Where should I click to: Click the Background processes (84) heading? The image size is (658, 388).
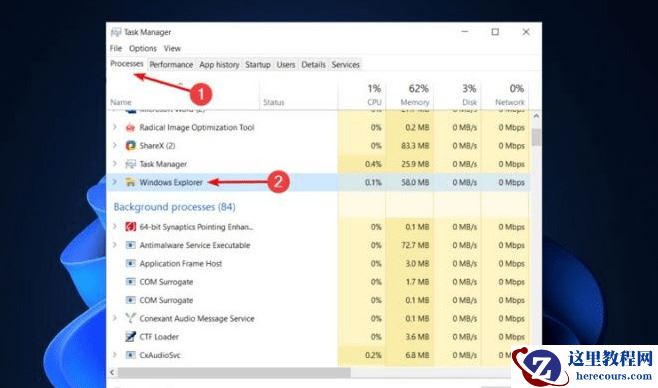(174, 207)
